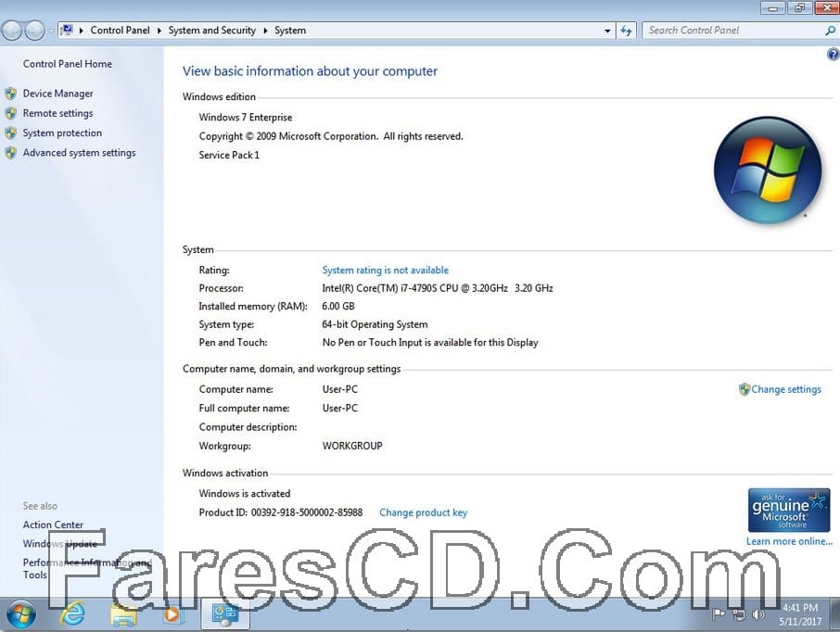Image resolution: width=840 pixels, height=632 pixels.
Task: Click the network icon in the system tray
Action: pyautogui.click(x=739, y=615)
